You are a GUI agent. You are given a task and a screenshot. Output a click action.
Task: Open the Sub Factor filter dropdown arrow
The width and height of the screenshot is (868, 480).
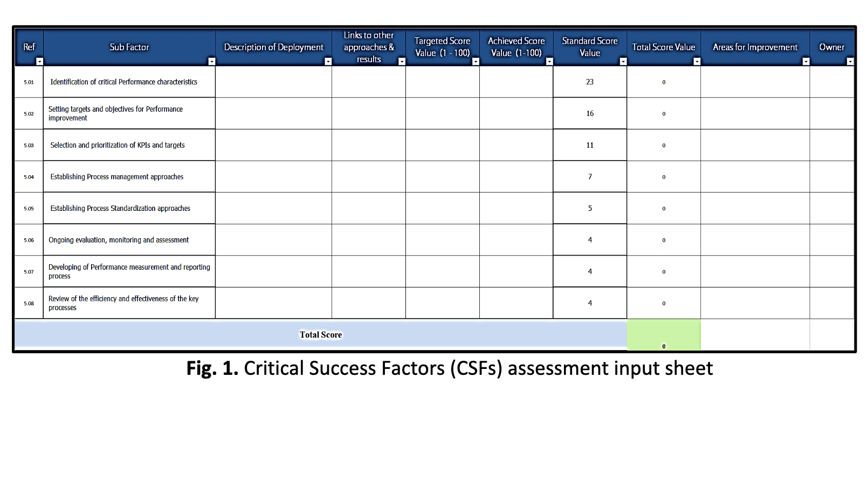click(x=211, y=61)
